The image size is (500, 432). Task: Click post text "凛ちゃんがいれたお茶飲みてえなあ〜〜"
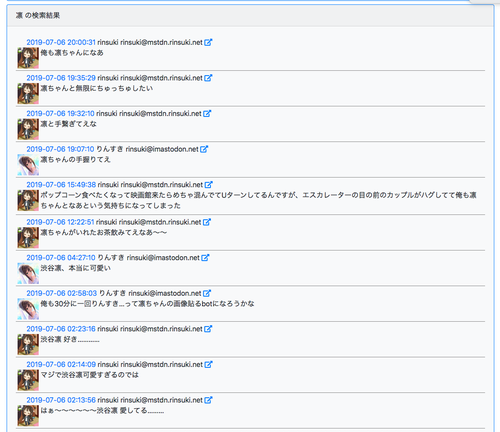[104, 232]
